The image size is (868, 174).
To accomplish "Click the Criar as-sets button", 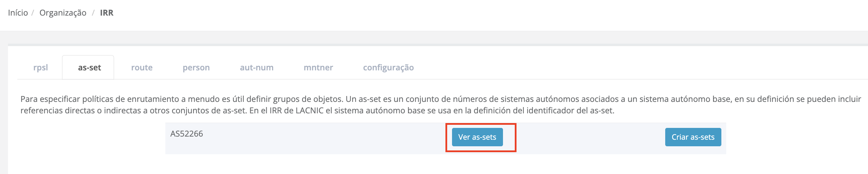I will (x=693, y=137).
